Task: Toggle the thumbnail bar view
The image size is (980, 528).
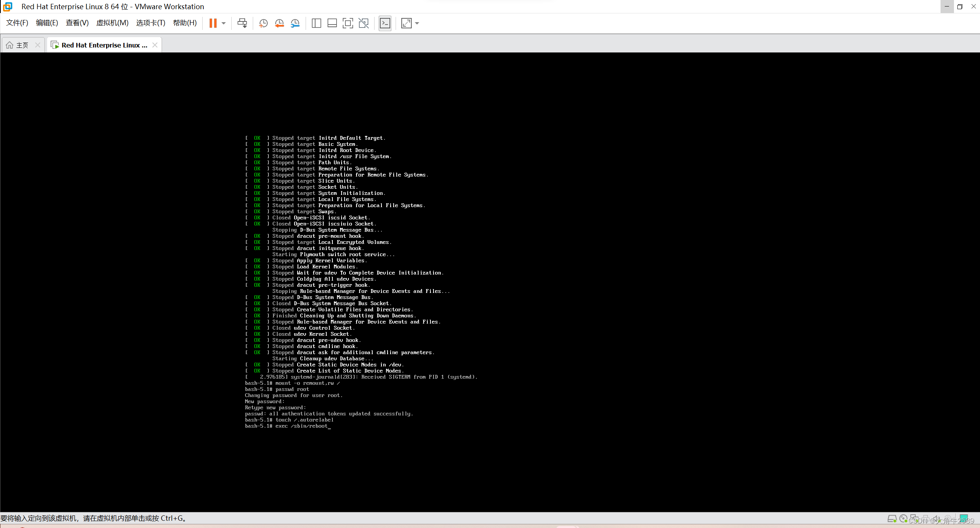Action: 332,23
